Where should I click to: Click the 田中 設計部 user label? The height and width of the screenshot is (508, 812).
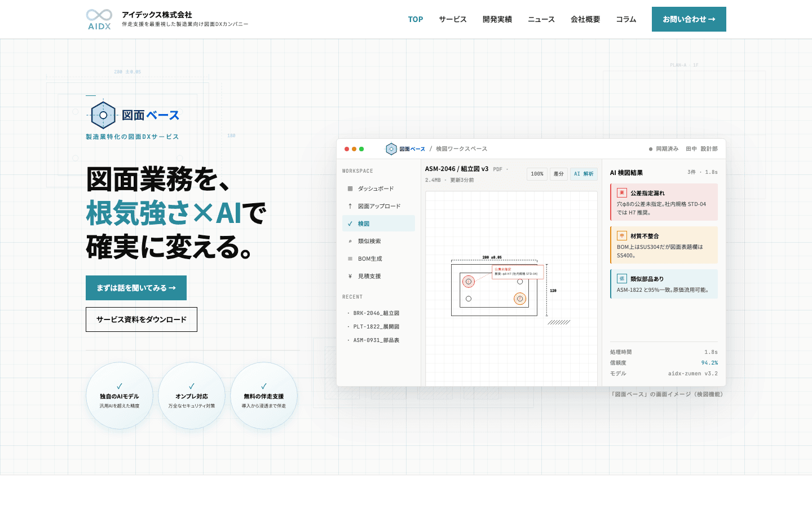pos(701,149)
